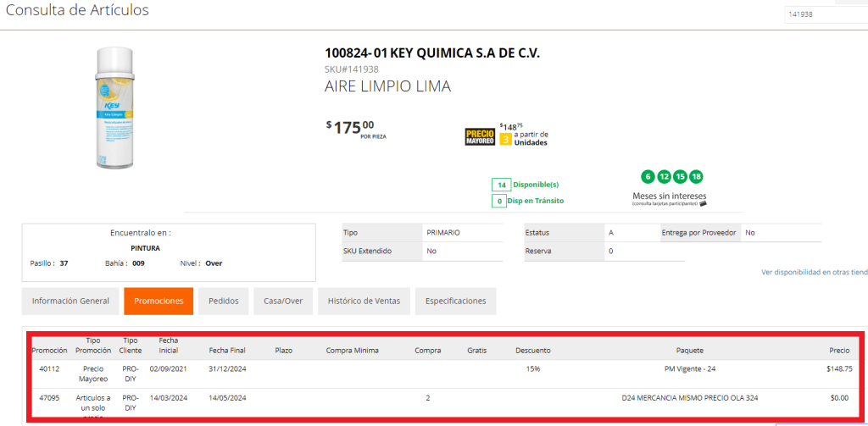Screen dimensions: 868x426
Task: Click the 0 Disp en Tránsito box
Action: [499, 202]
